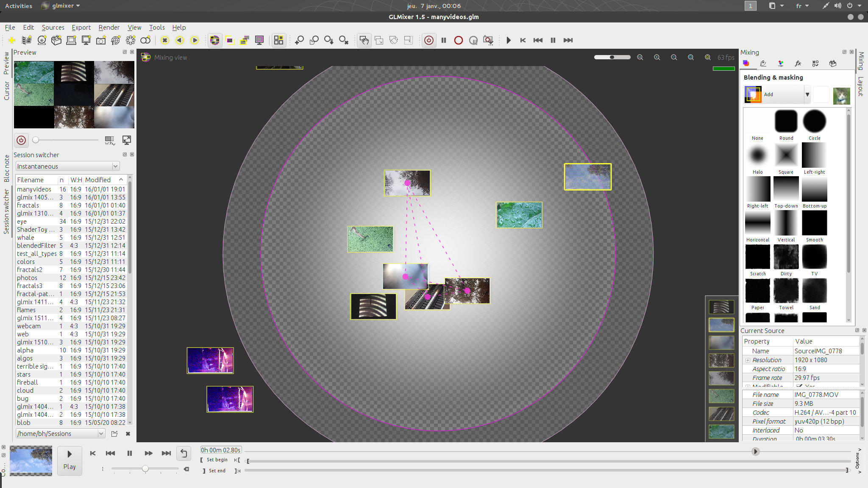Add a screen capture source
This screenshot has width=868, height=488.
(86, 40)
